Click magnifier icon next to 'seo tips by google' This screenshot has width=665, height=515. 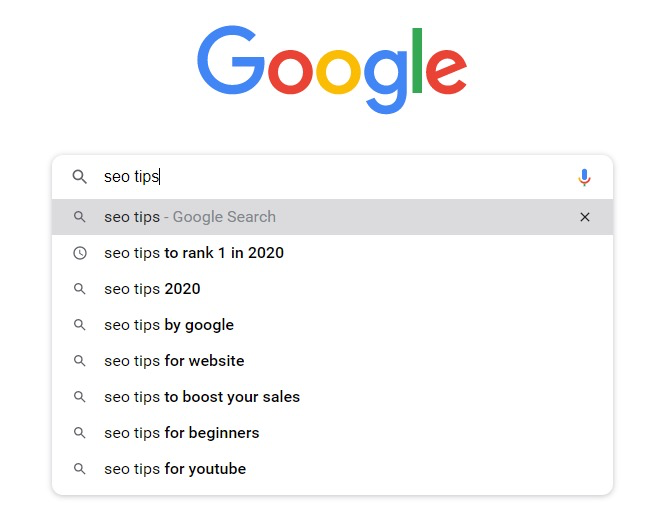click(79, 325)
